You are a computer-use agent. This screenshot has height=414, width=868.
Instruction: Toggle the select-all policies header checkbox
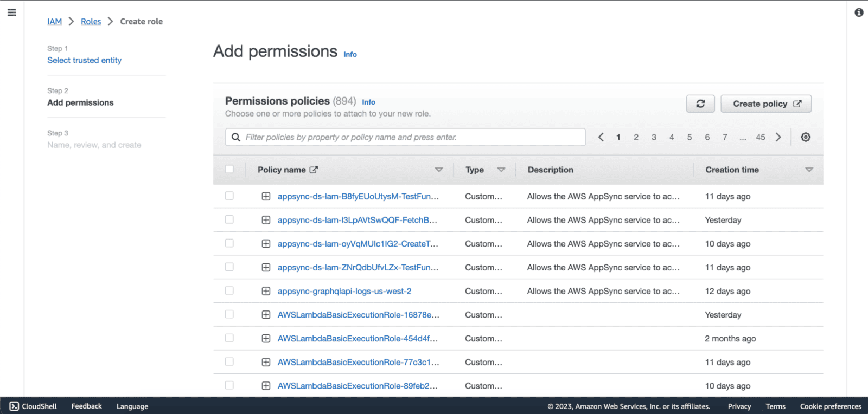(229, 170)
